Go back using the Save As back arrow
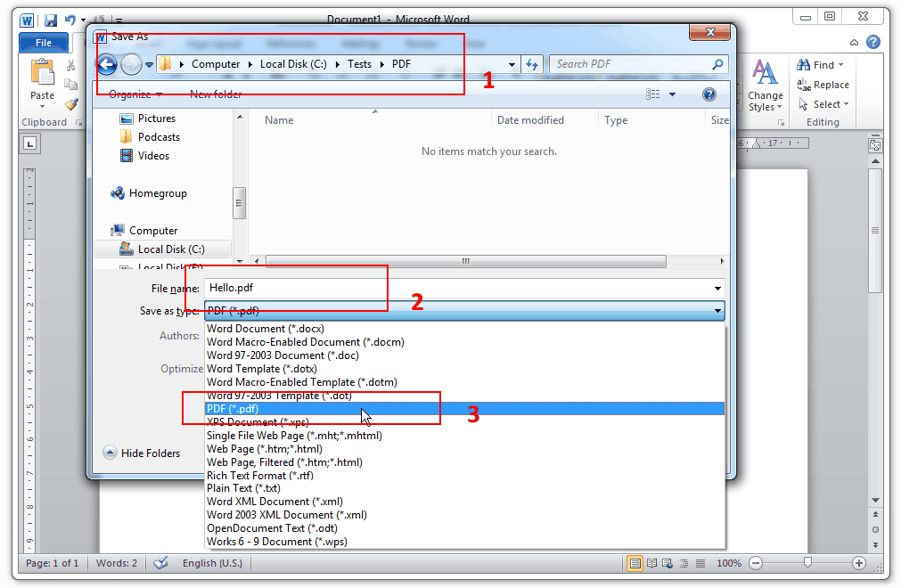The width and height of the screenshot is (901, 588). coord(107,64)
